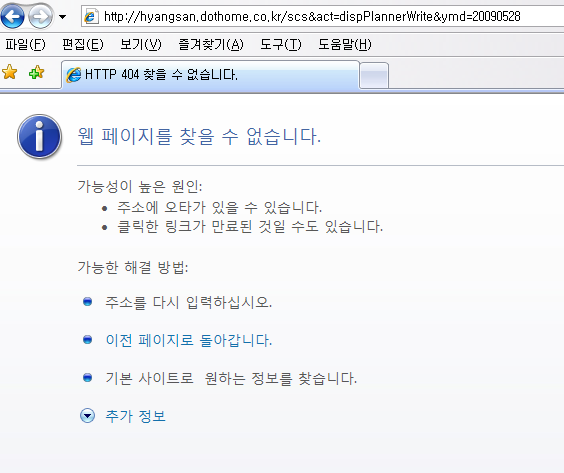Open the Favorites Center star icon
This screenshot has height=473, width=564.
coord(10,72)
